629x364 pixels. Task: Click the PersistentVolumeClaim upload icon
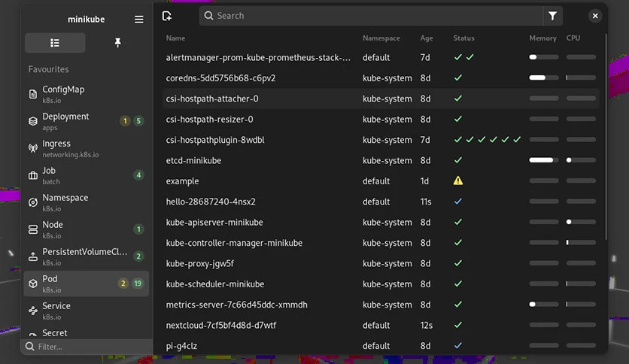pos(33,256)
